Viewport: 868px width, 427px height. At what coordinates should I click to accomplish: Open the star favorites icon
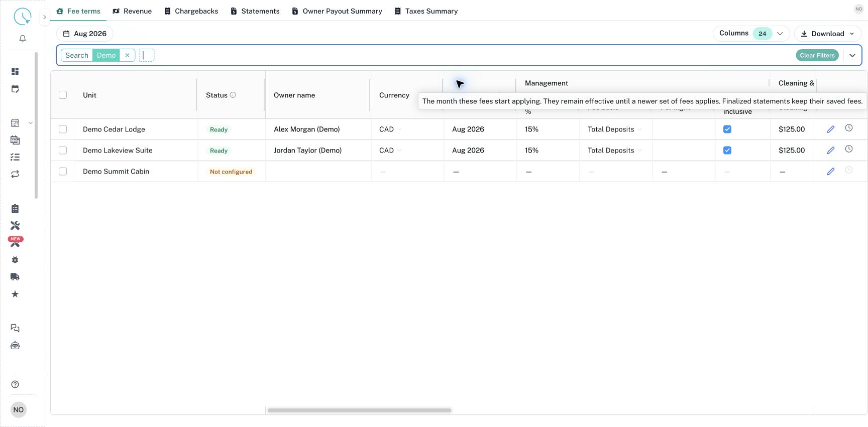pos(15,294)
